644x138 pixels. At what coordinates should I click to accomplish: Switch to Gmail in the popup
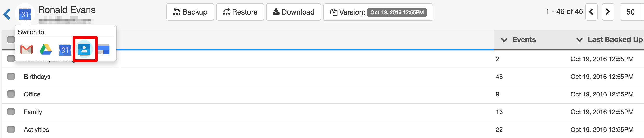27,49
